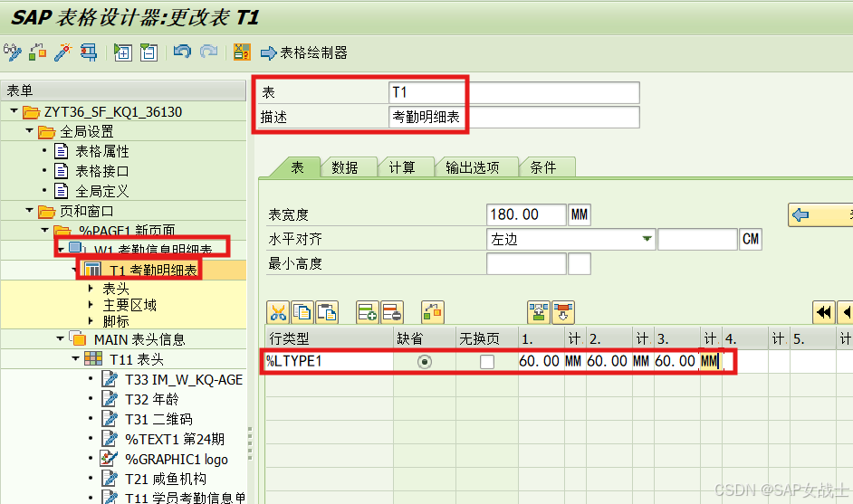Switch to the 条件 tab
The width and height of the screenshot is (853, 504).
click(543, 167)
